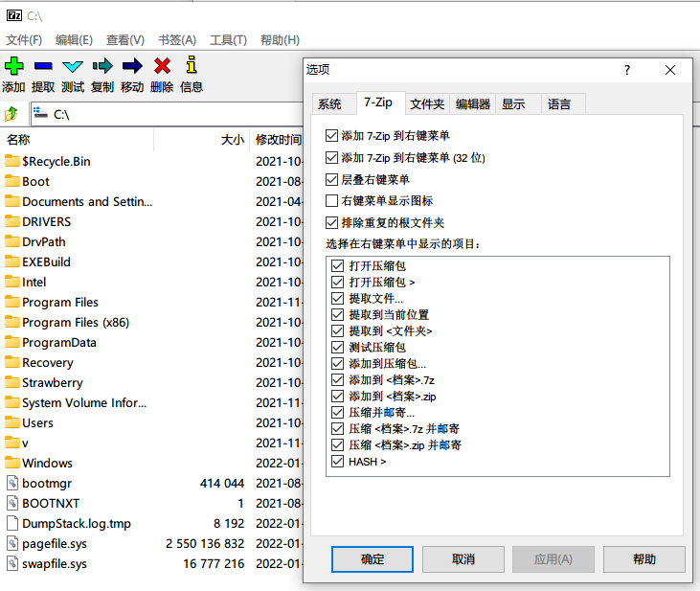
Task: Select the $Recycle.Bin folder icon
Action: pyautogui.click(x=12, y=161)
